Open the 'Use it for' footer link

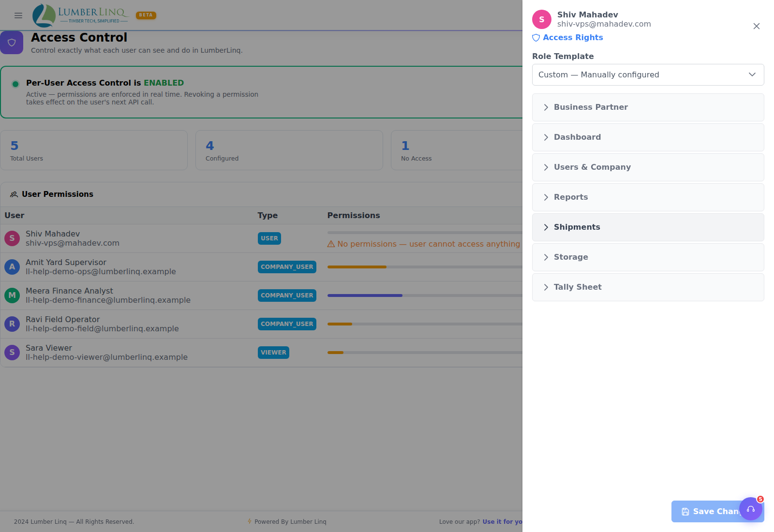(502, 522)
